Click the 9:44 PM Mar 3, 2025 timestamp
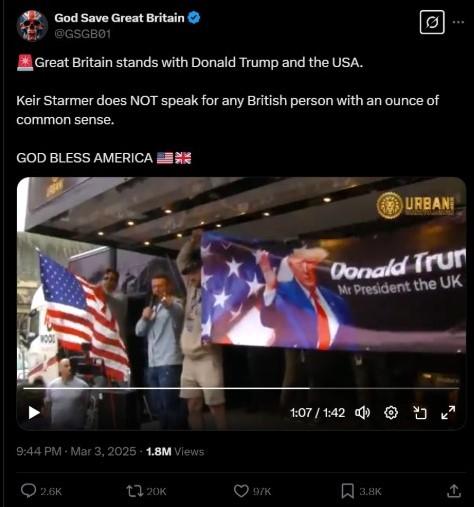The image size is (474, 507). point(76,452)
